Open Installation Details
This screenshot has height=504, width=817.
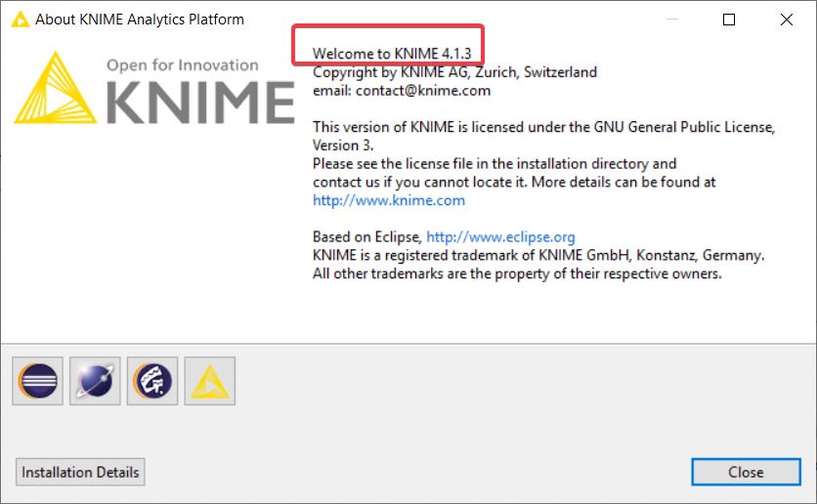tap(80, 472)
